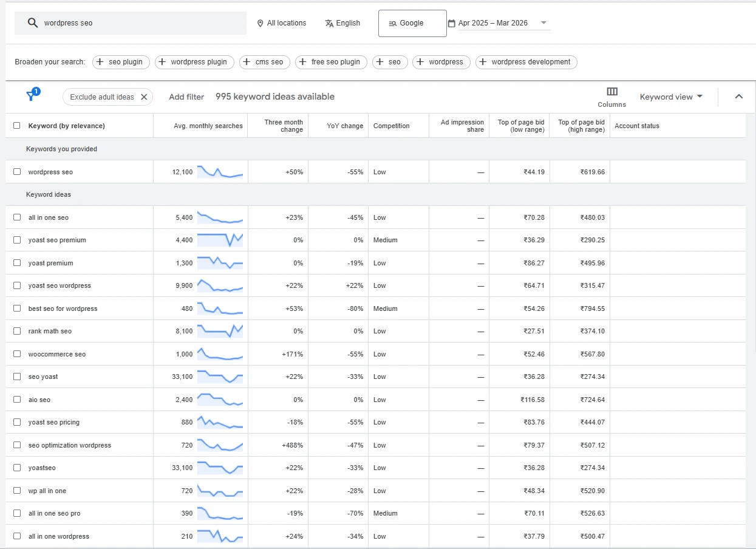The image size is (756, 549).
Task: Click trend sparkline for yoast seo premium
Action: point(220,240)
